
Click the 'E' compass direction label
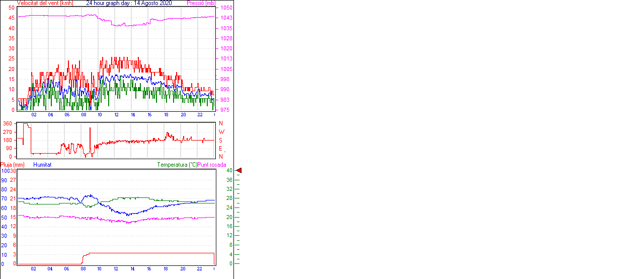[220, 149]
